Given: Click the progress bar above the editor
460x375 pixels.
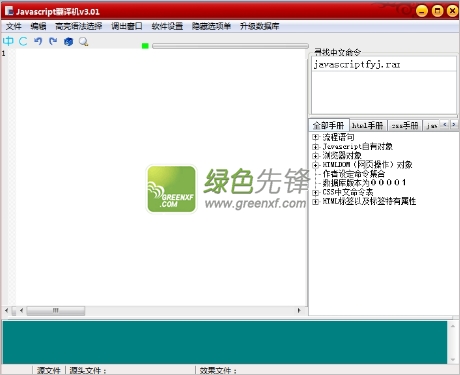Looking at the screenshot, I should 230,46.
